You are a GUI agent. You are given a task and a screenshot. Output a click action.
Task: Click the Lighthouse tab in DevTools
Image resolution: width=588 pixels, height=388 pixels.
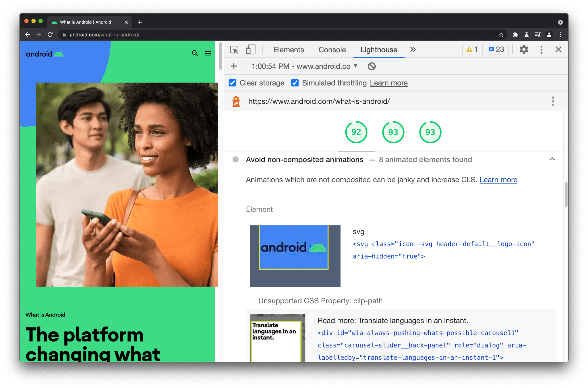[x=379, y=50]
